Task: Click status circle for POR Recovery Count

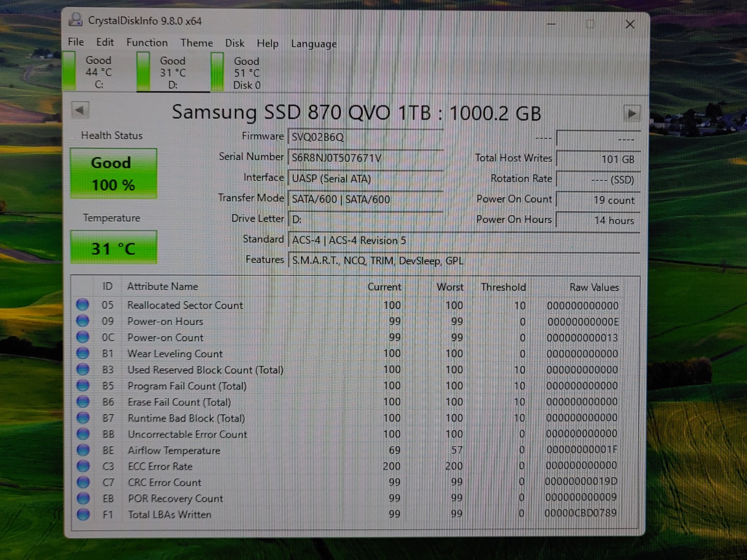Action: tap(82, 498)
